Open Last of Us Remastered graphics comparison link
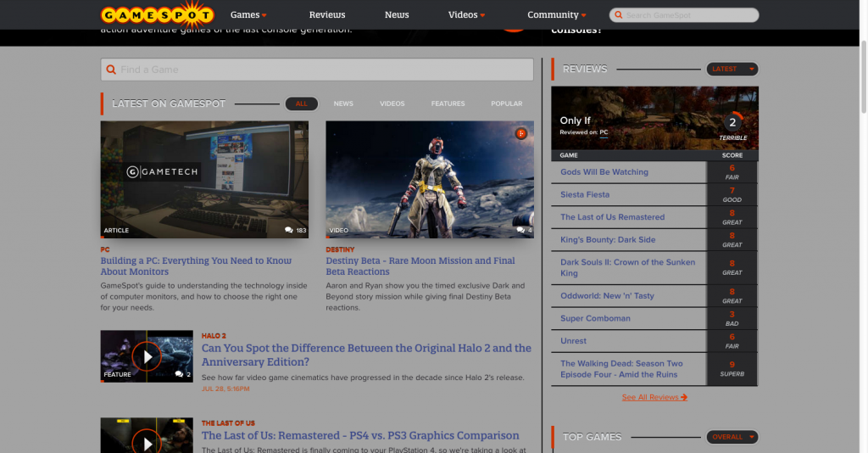Viewport: 868px width, 453px height. coord(360,436)
